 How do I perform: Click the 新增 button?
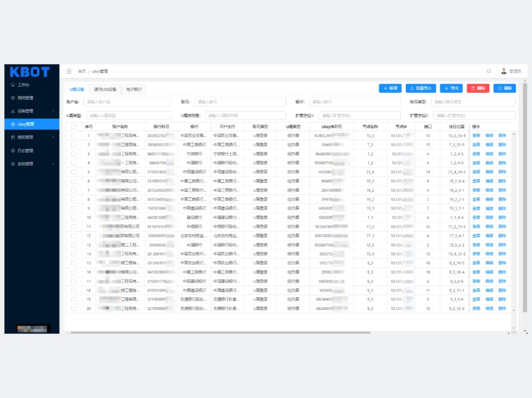click(390, 88)
